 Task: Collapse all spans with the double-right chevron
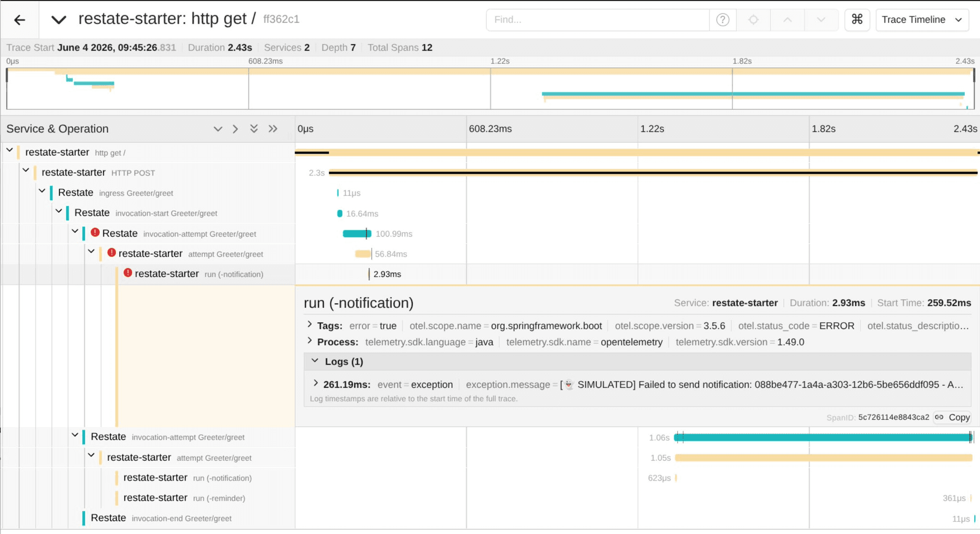[273, 129]
